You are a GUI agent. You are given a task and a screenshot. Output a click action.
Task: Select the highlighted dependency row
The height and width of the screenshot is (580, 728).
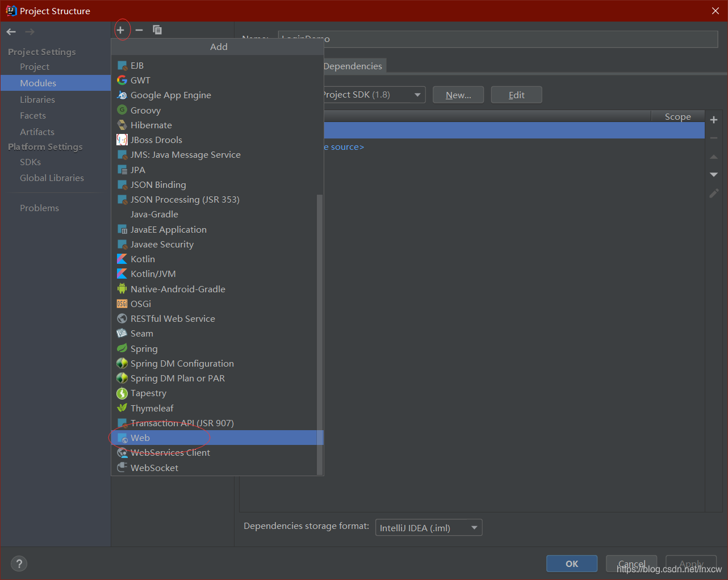pos(514,131)
